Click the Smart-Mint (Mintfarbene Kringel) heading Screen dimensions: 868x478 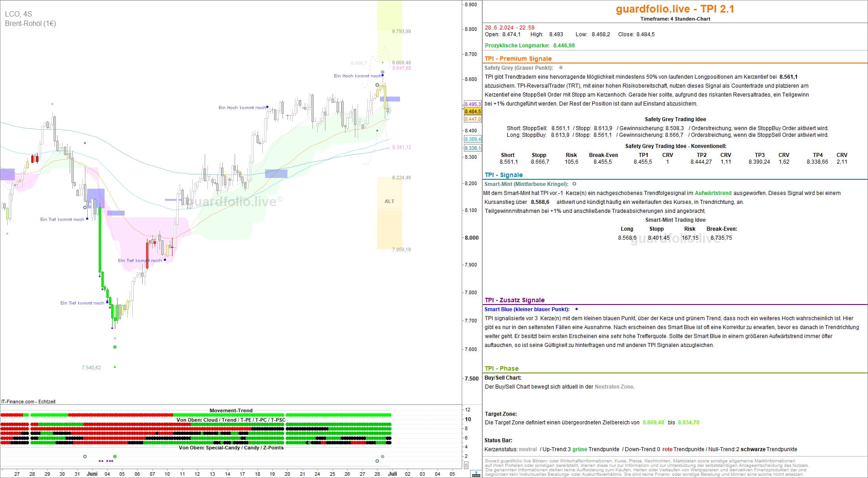pyautogui.click(x=526, y=184)
